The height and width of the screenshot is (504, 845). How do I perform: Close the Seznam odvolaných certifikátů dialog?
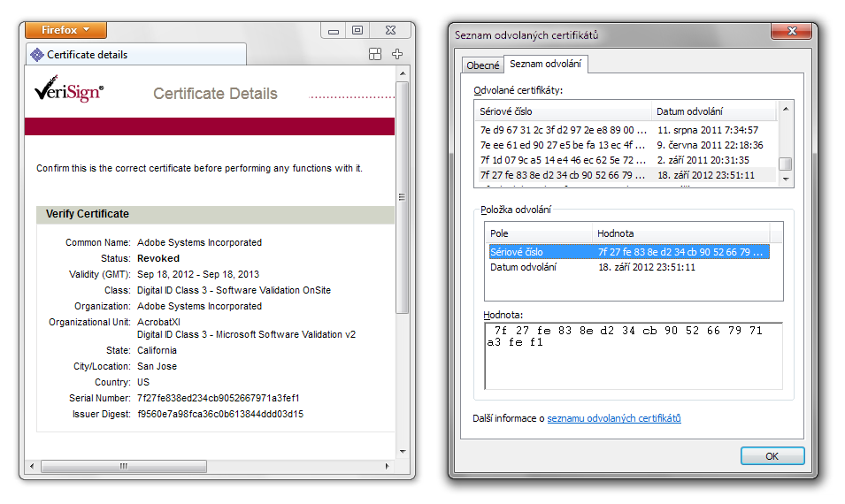791,31
